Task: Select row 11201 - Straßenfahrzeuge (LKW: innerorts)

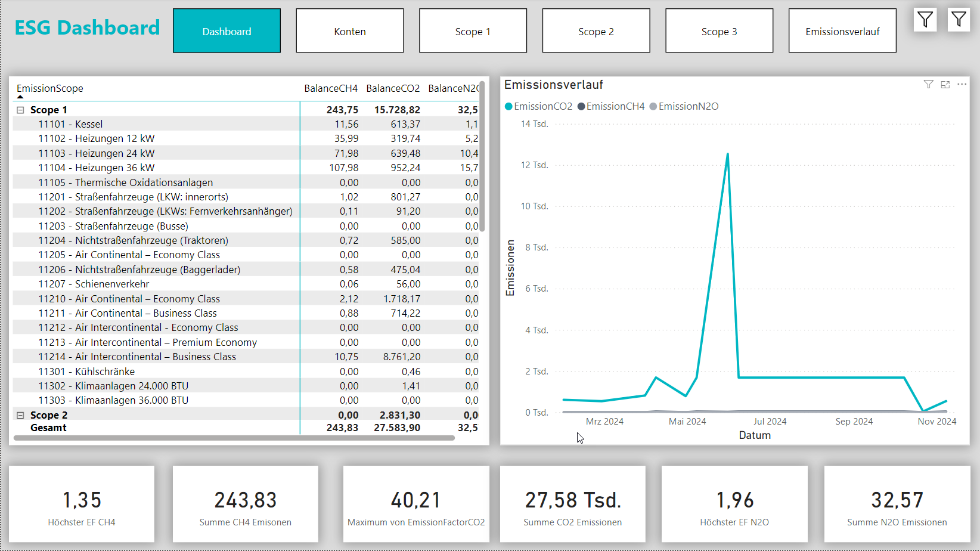Action: pos(246,197)
